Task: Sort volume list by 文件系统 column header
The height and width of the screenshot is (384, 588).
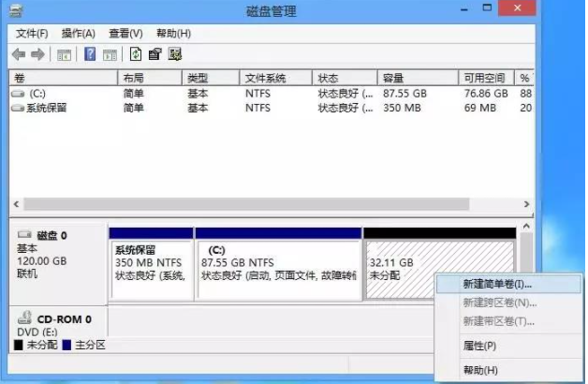Action: pyautogui.click(x=265, y=78)
